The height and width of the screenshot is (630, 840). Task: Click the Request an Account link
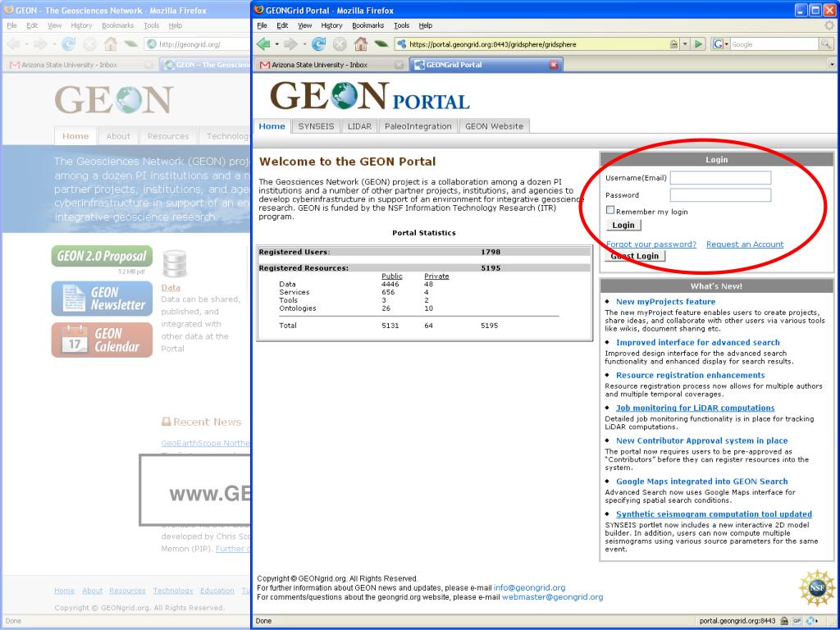pyautogui.click(x=745, y=244)
